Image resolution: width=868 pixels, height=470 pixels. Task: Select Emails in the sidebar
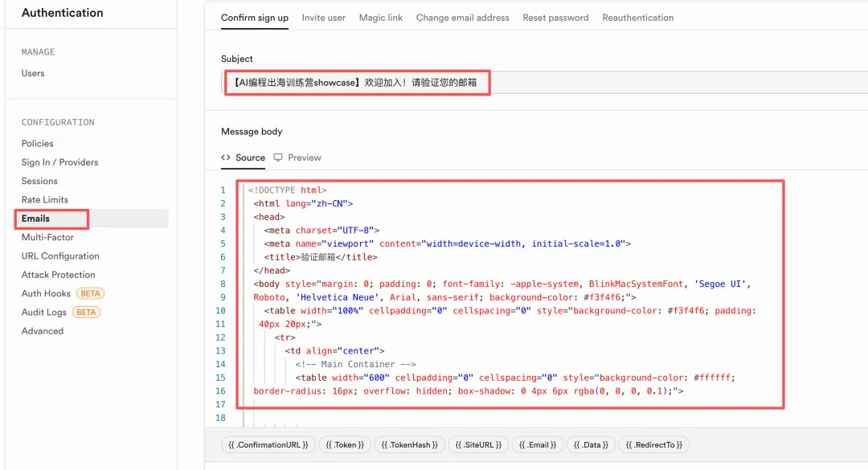click(x=36, y=219)
